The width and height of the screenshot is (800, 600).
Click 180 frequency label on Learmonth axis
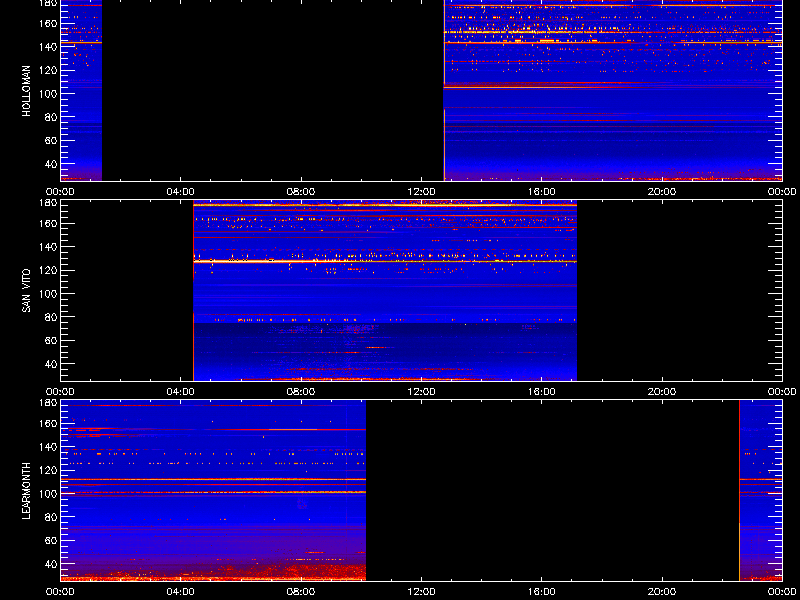coord(47,403)
